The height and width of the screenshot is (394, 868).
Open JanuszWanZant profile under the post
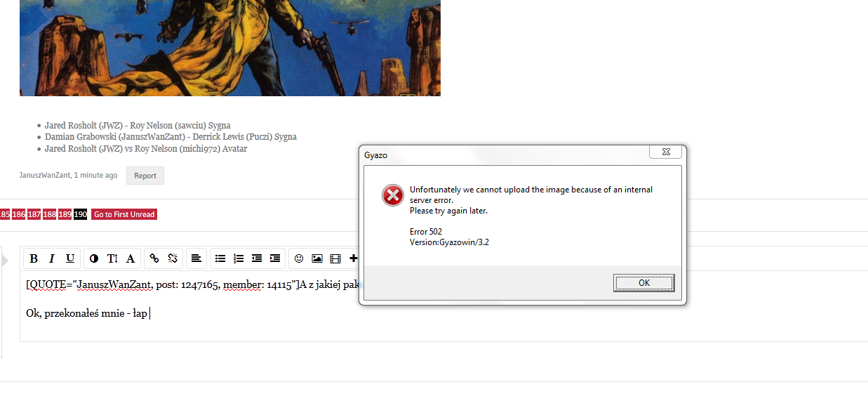tap(45, 176)
